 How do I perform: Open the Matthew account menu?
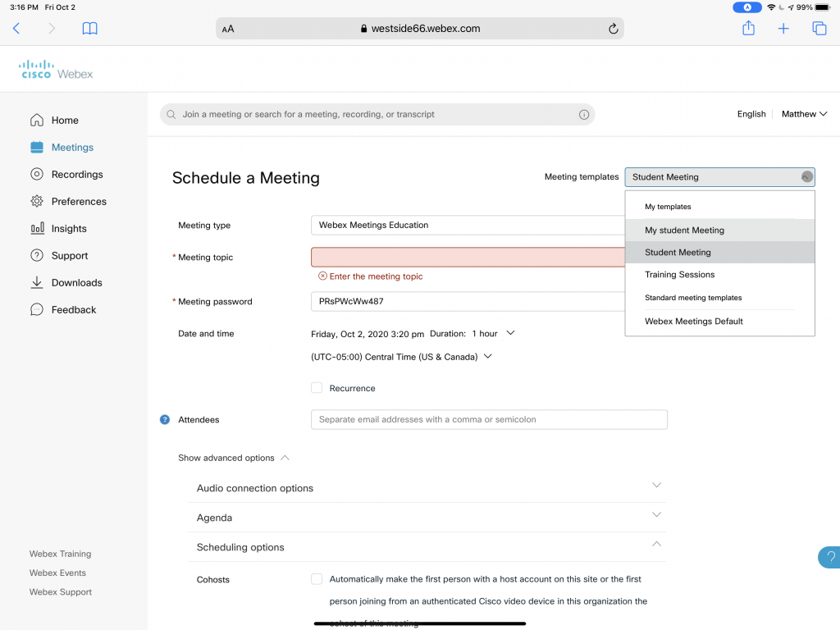[x=804, y=114]
